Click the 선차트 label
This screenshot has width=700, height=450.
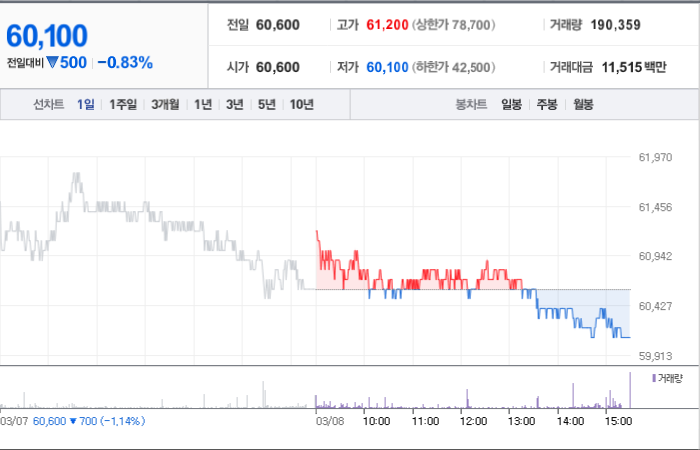pos(49,104)
